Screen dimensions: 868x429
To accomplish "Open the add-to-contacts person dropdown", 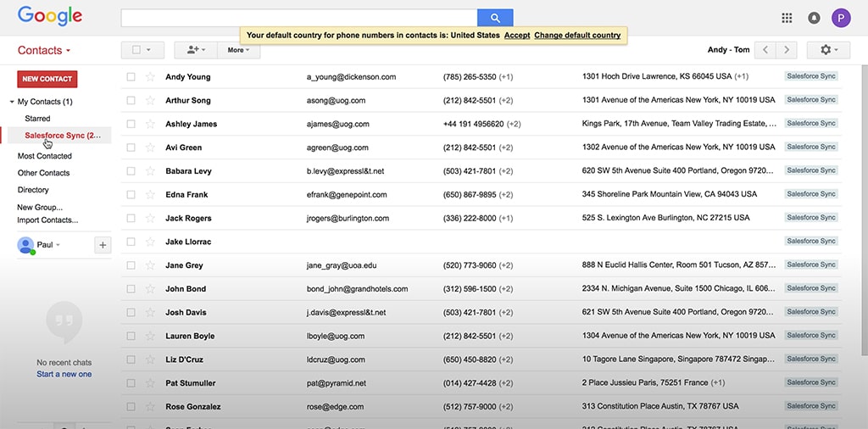I will [x=196, y=50].
